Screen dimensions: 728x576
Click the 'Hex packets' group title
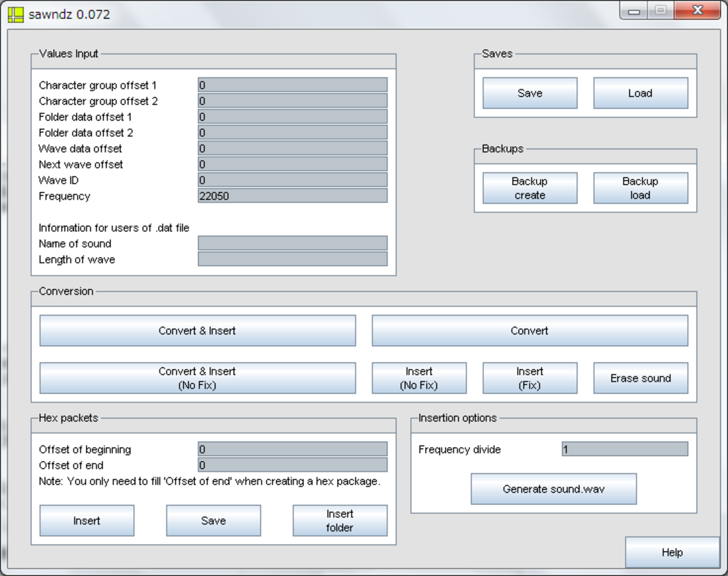coord(68,418)
